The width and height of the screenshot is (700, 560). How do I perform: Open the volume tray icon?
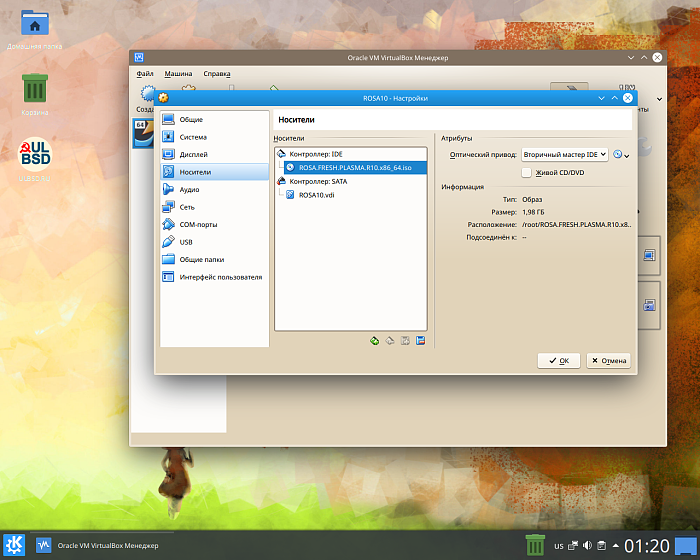pyautogui.click(x=587, y=545)
